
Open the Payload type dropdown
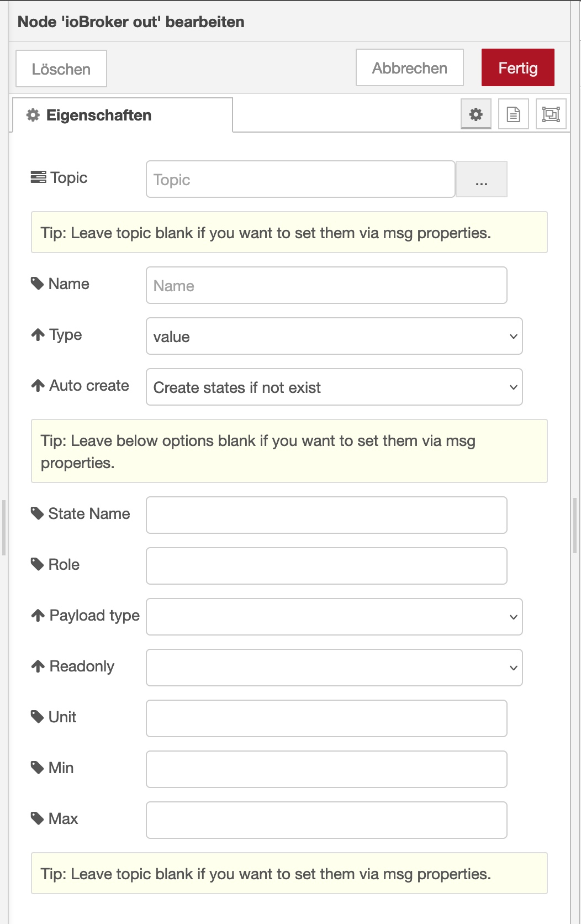[334, 617]
